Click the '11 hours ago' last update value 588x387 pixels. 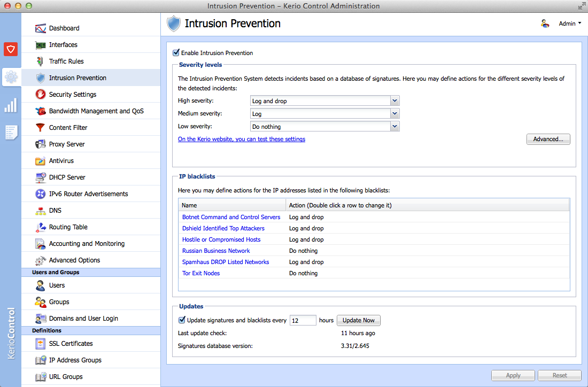click(358, 333)
